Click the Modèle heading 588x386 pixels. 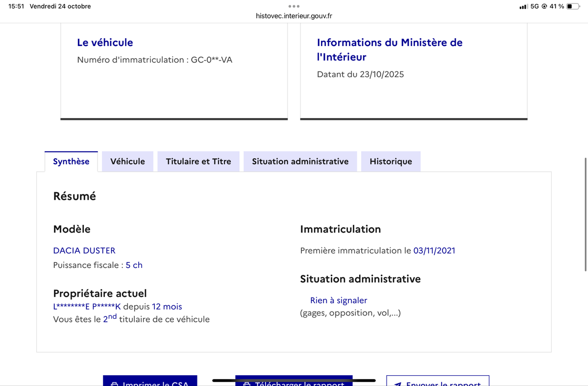pyautogui.click(x=72, y=229)
